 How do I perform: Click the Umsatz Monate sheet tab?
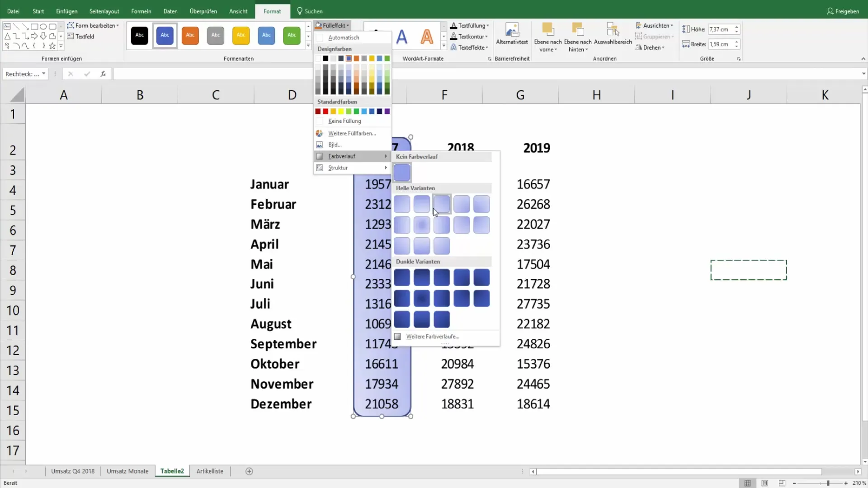coord(127,471)
